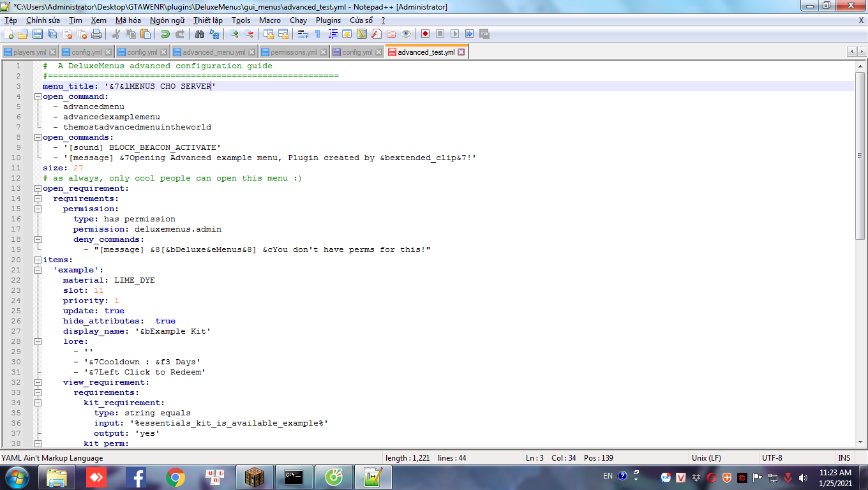
Task: Open Chrome from the taskbar
Action: tap(176, 477)
